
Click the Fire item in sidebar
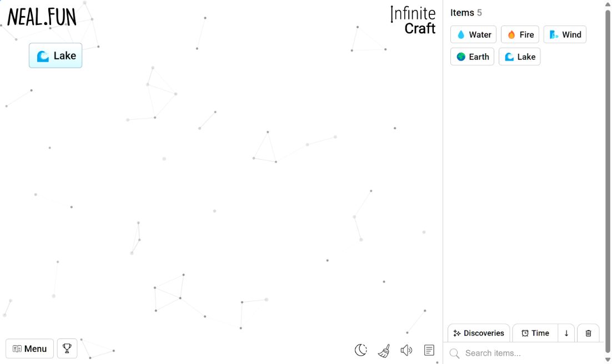tap(520, 34)
